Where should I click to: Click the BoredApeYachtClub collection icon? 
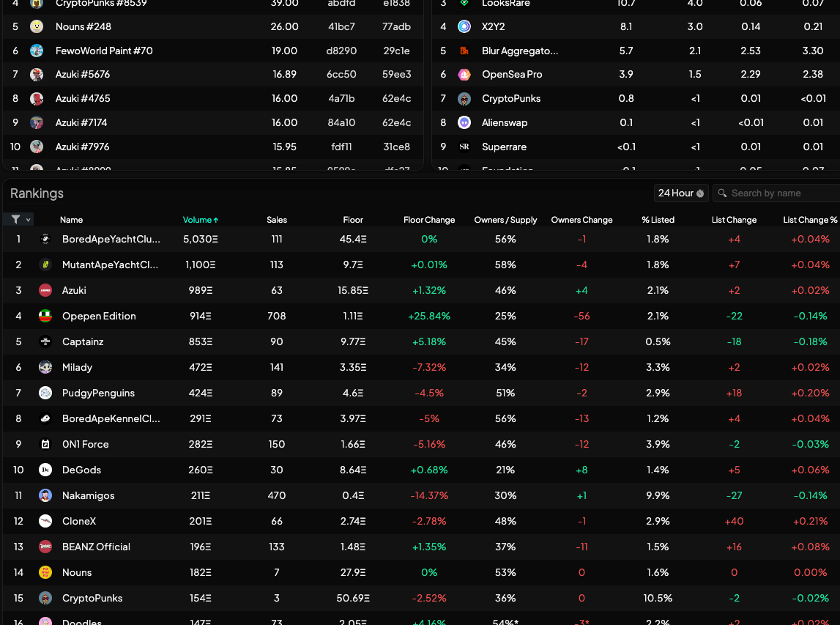coord(45,239)
